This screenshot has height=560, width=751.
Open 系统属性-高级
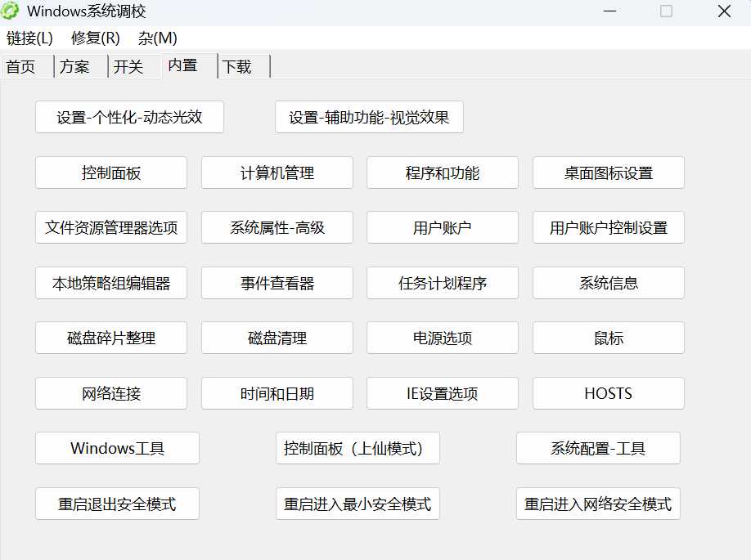(277, 227)
